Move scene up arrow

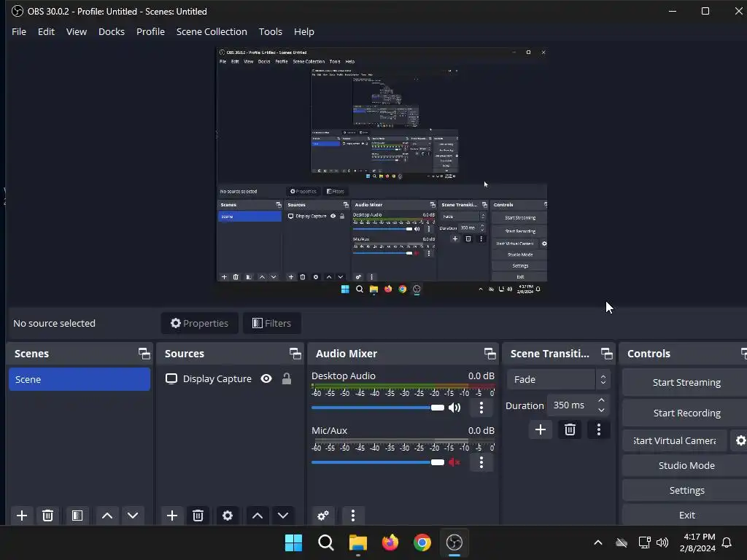[x=107, y=516]
